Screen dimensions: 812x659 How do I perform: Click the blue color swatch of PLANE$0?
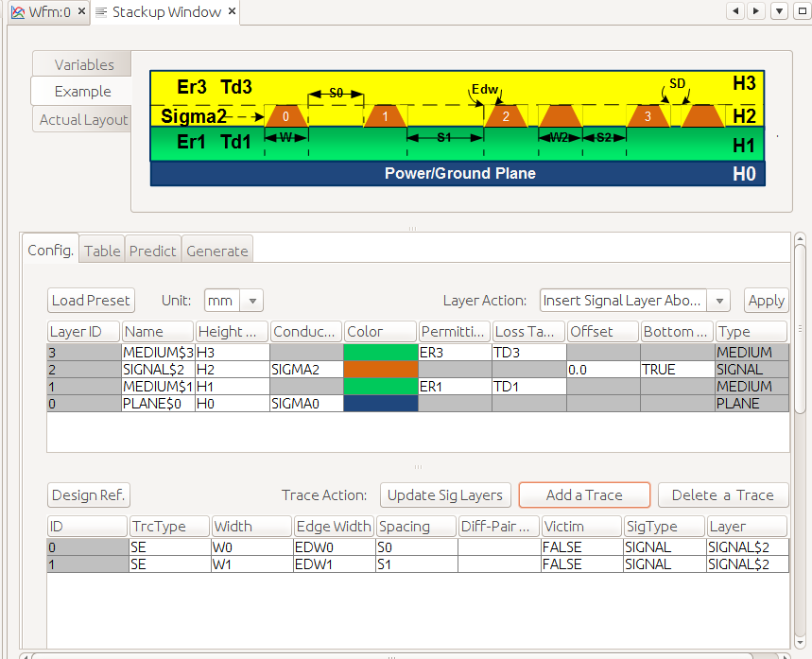pos(380,404)
